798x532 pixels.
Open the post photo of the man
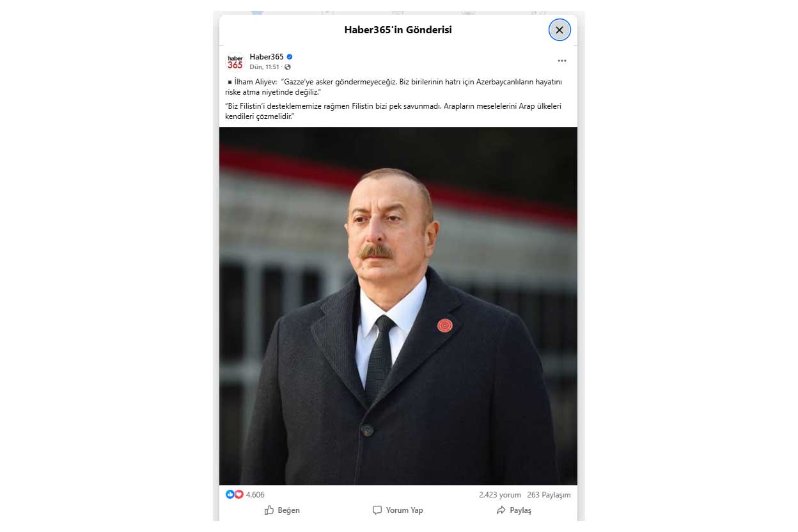(398, 306)
